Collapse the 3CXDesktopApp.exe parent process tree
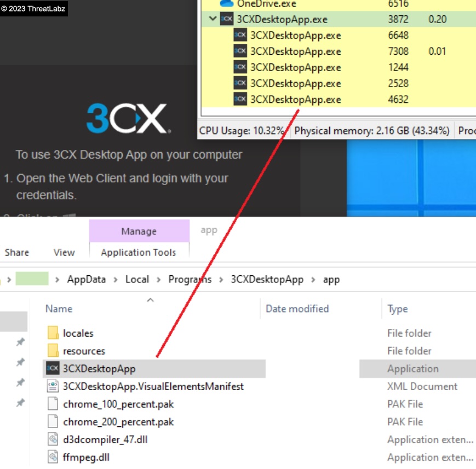The image size is (476, 469). click(x=212, y=19)
